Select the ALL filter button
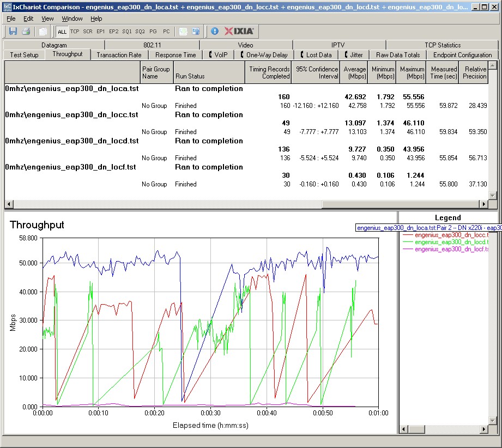This screenshot has height=448, width=502. 62,32
